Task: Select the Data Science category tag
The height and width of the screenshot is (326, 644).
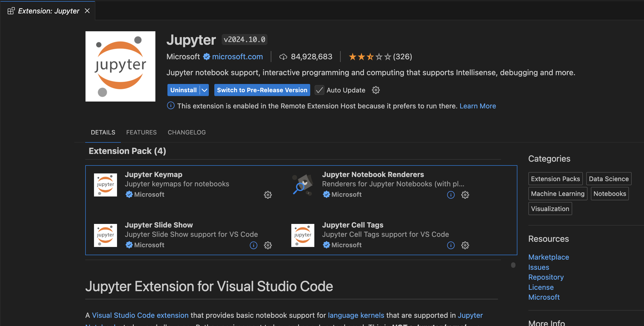Action: click(x=609, y=179)
